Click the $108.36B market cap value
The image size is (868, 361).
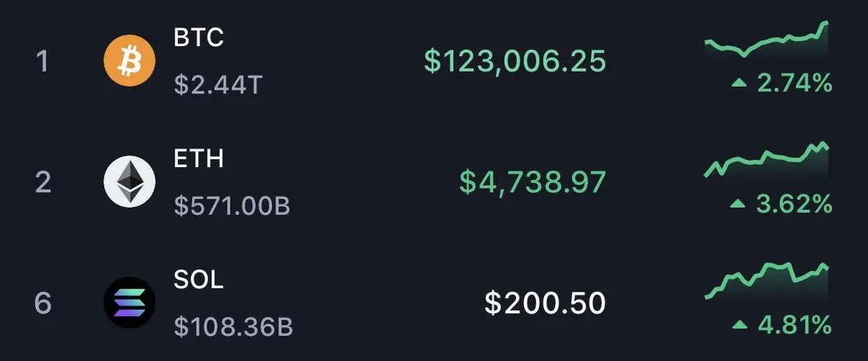point(234,328)
